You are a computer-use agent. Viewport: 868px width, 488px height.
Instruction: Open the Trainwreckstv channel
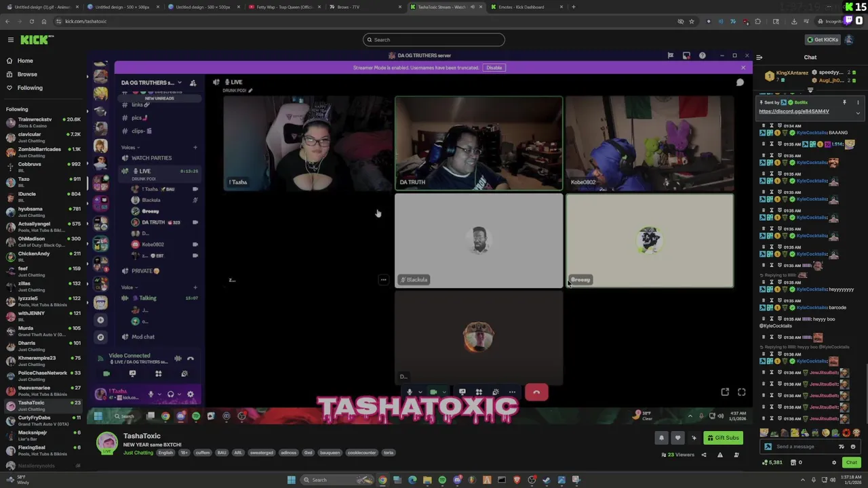(x=43, y=123)
